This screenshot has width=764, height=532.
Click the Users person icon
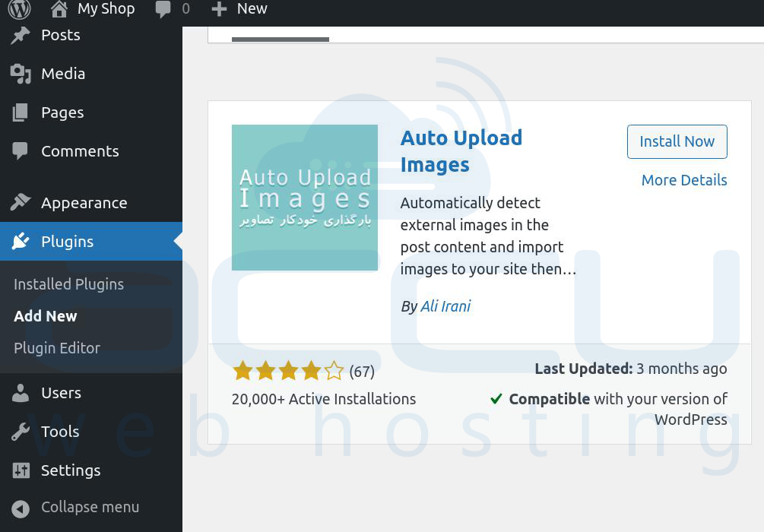[21, 393]
